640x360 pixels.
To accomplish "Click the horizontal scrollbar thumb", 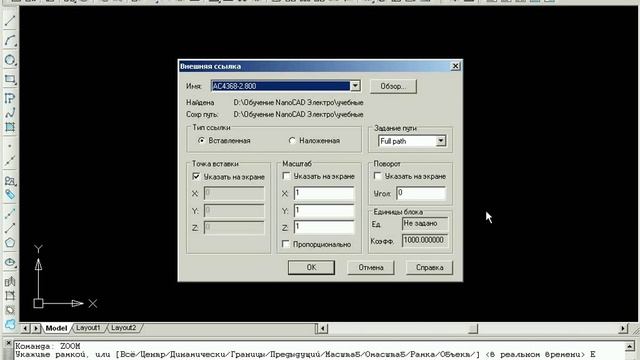I will (x=473, y=329).
